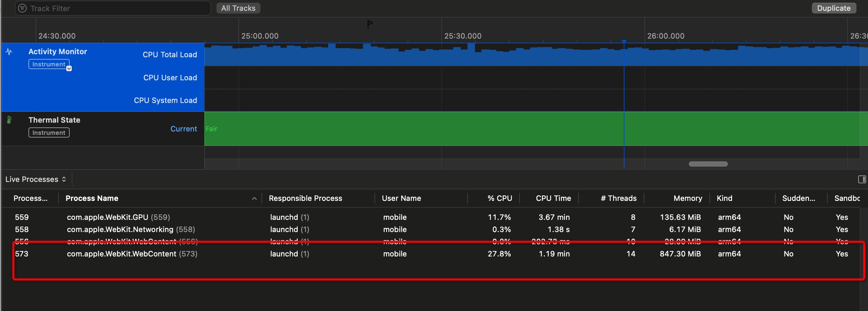Sort by the Memory column header
This screenshot has width=868, height=311.
click(687, 198)
